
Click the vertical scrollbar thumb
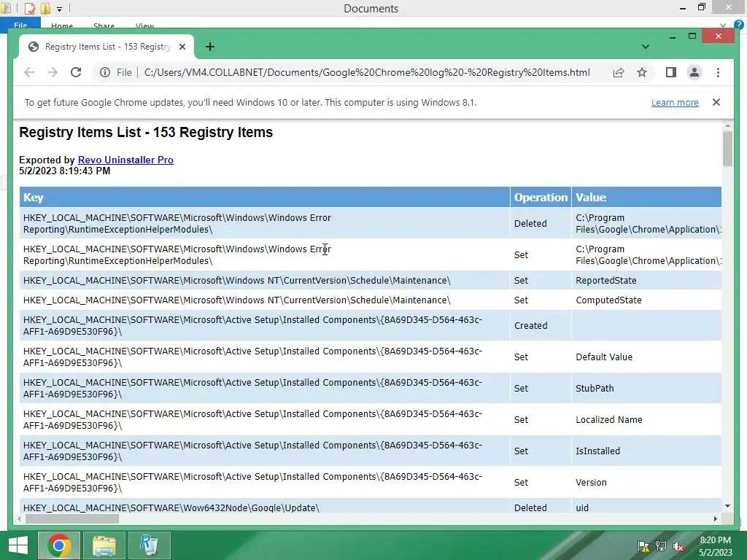pos(727,149)
